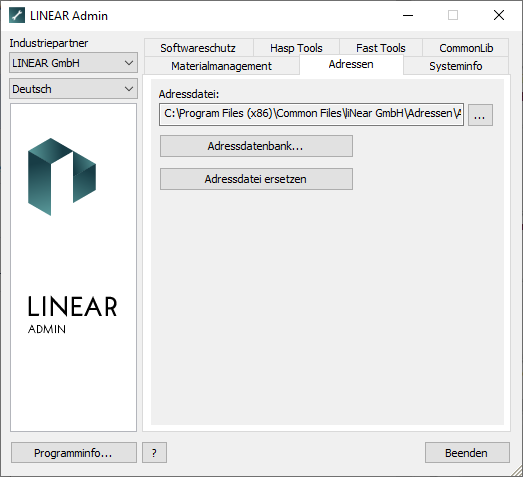Browse for address file with ... button

pyautogui.click(x=480, y=115)
